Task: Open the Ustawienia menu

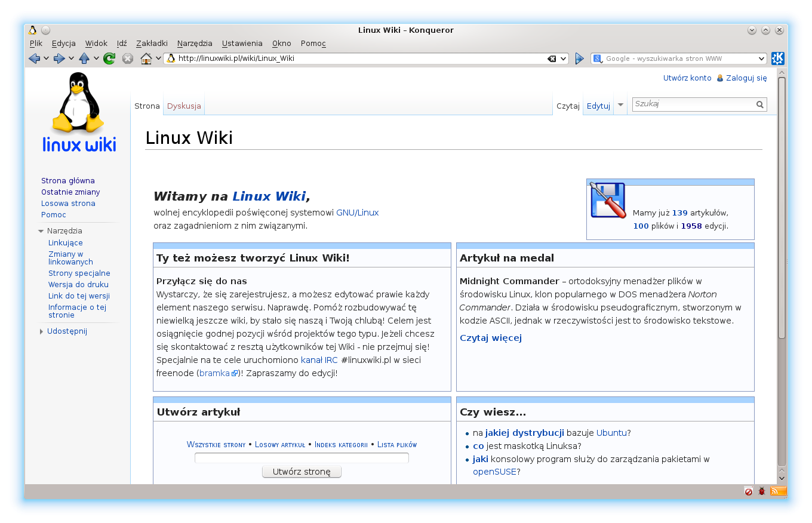Action: click(x=242, y=43)
